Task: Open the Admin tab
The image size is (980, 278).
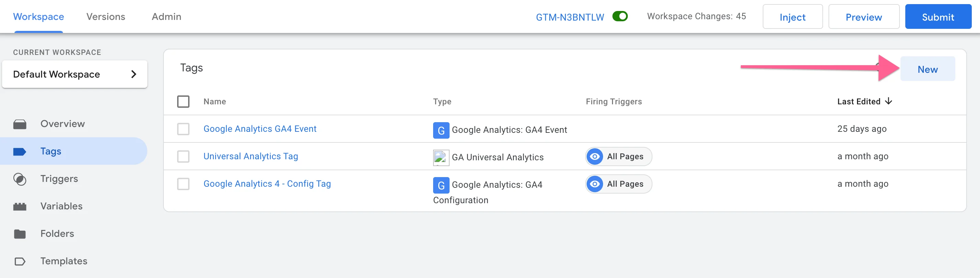Action: (166, 17)
